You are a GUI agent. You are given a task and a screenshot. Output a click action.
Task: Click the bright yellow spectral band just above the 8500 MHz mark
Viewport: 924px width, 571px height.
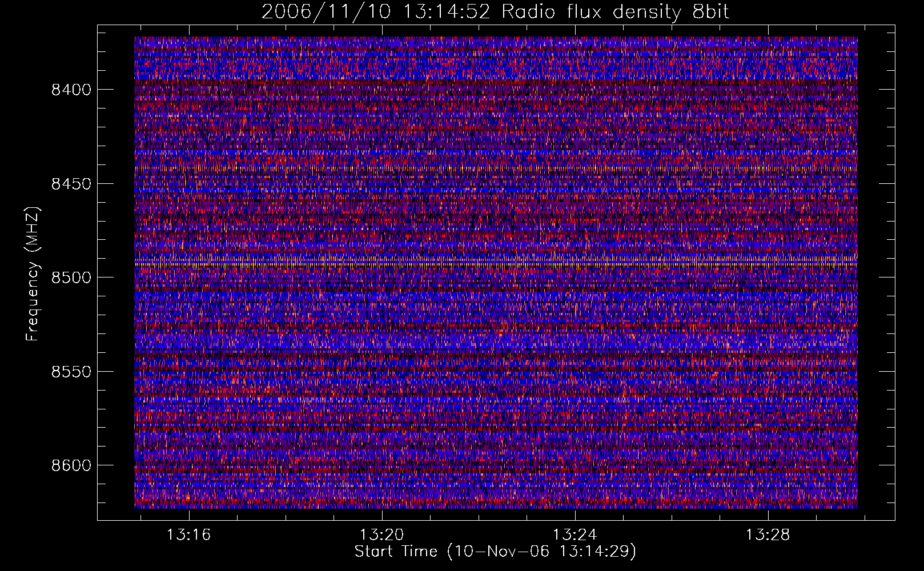496,264
